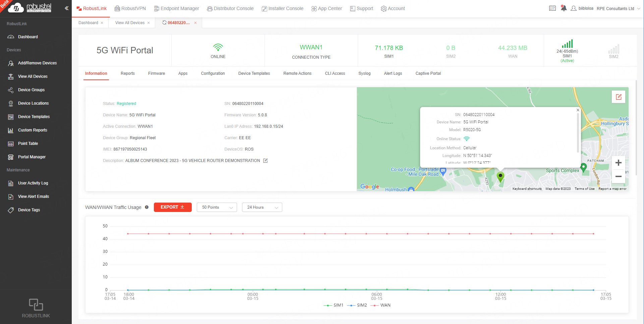Screen dimensions: 644x324
Task: Switch to the Firmware tab
Action: point(157,73)
